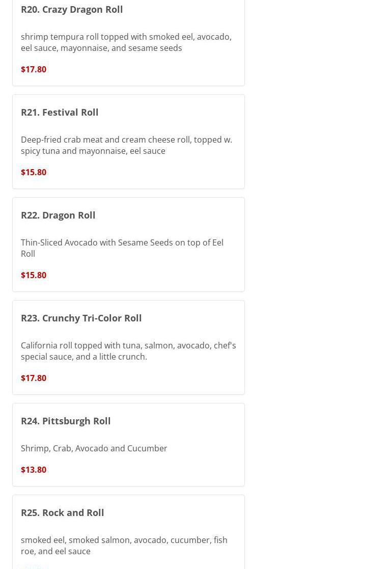Image resolution: width=392 pixels, height=569 pixels.
Task: Click the $15.80 price under Dragon Roll
Action: coord(34,275)
